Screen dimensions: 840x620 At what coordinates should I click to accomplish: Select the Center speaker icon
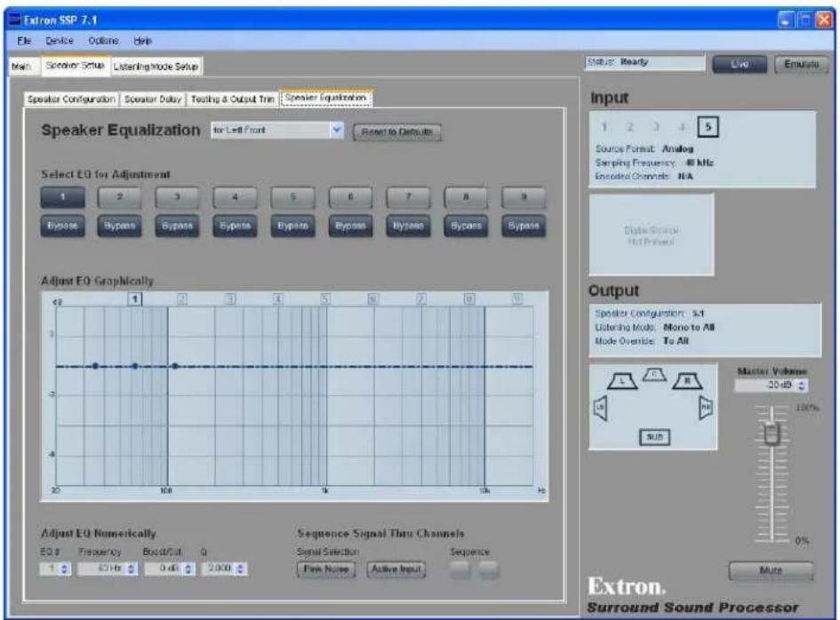point(654,374)
